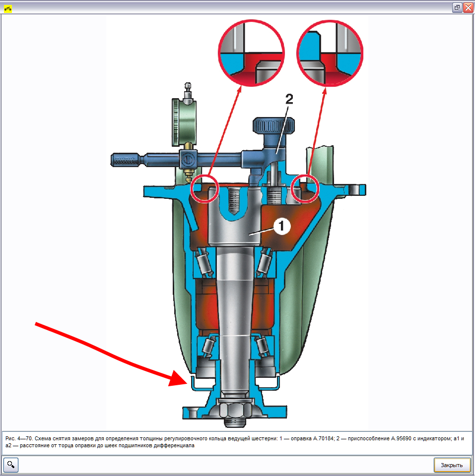Click the restore window button
Screen dimensions: 475x476
457,7
